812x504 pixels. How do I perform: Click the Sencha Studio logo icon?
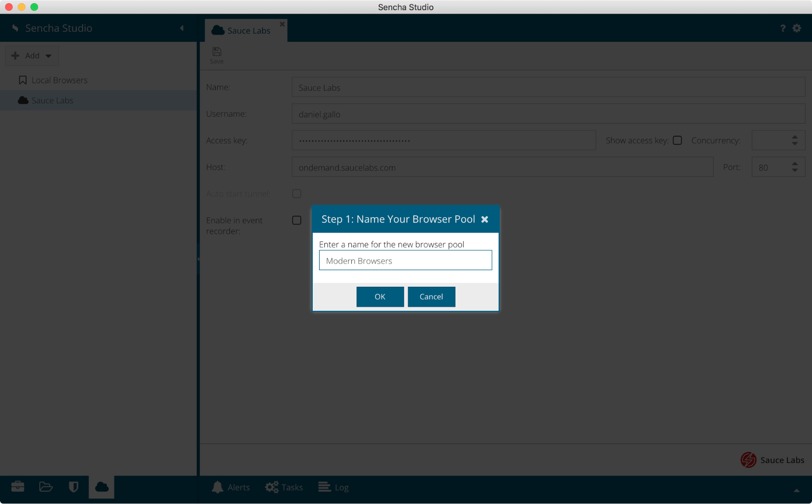click(x=15, y=28)
